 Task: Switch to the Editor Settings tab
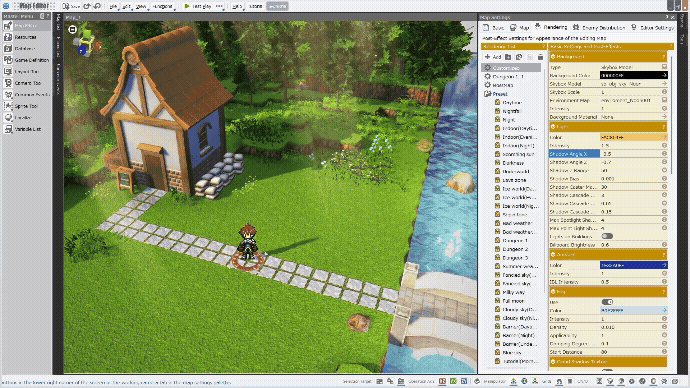click(x=652, y=27)
